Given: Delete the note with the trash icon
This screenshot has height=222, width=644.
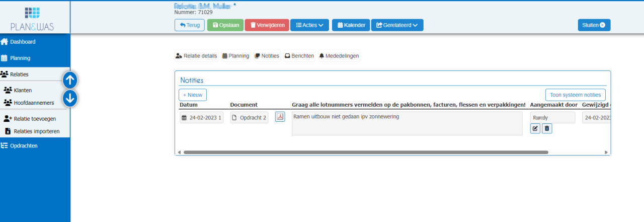Looking at the screenshot, I should (547, 129).
